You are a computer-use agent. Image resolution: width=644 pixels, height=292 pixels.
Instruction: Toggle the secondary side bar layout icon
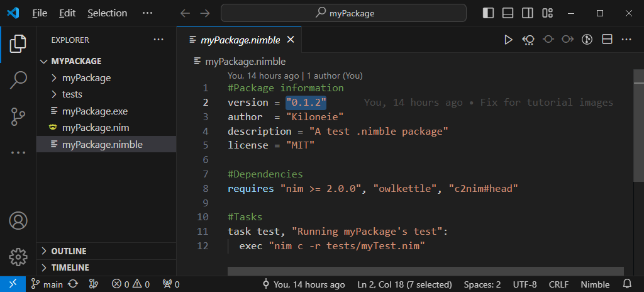(x=528, y=13)
